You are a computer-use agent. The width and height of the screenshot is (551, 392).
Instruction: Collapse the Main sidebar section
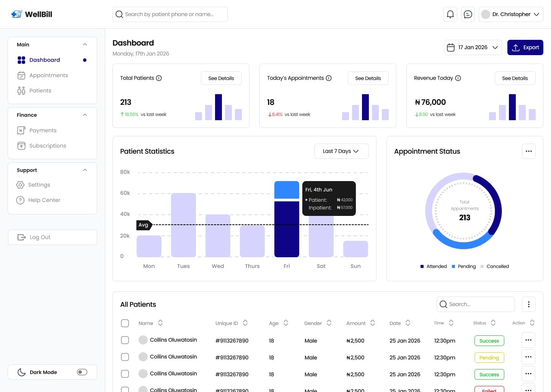(x=85, y=44)
